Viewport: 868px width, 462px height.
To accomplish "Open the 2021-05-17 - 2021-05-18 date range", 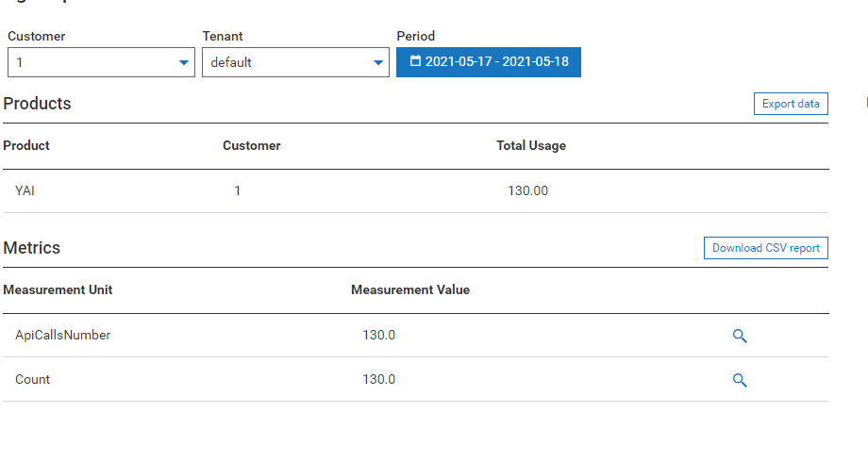I will (x=496, y=61).
